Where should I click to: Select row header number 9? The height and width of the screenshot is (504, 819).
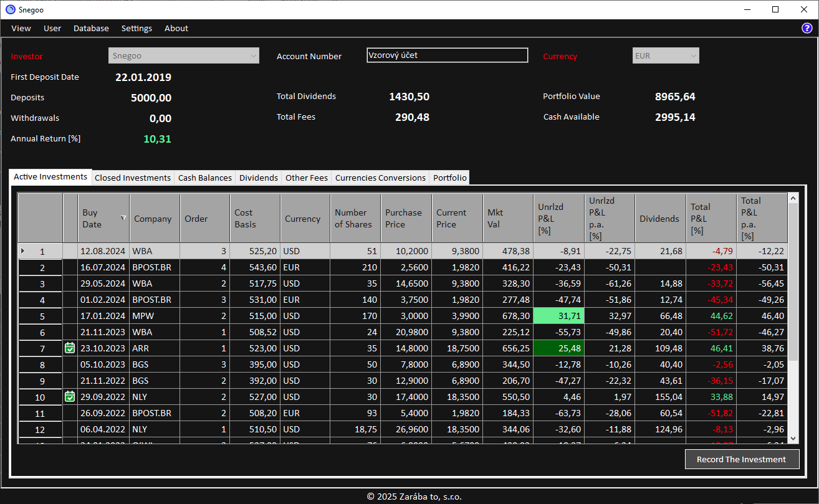point(41,381)
